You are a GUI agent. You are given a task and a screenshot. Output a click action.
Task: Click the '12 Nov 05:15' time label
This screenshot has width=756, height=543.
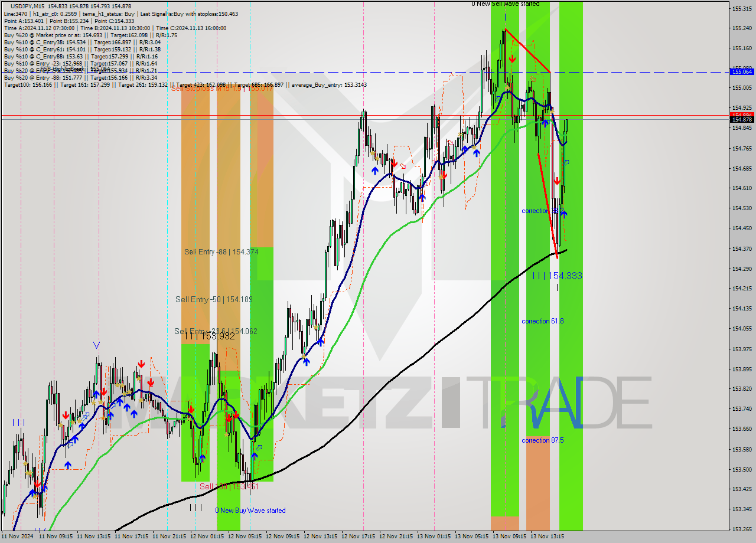pyautogui.click(x=245, y=537)
